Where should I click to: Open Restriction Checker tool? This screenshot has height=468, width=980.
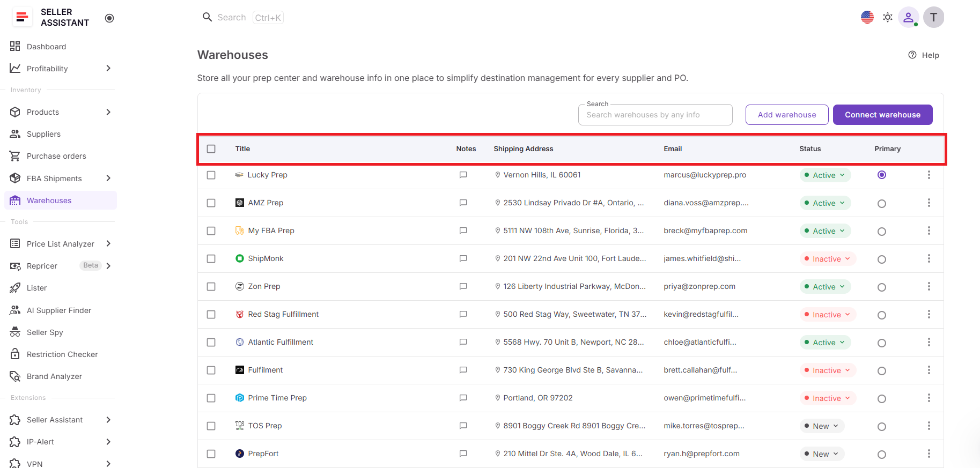click(61, 354)
